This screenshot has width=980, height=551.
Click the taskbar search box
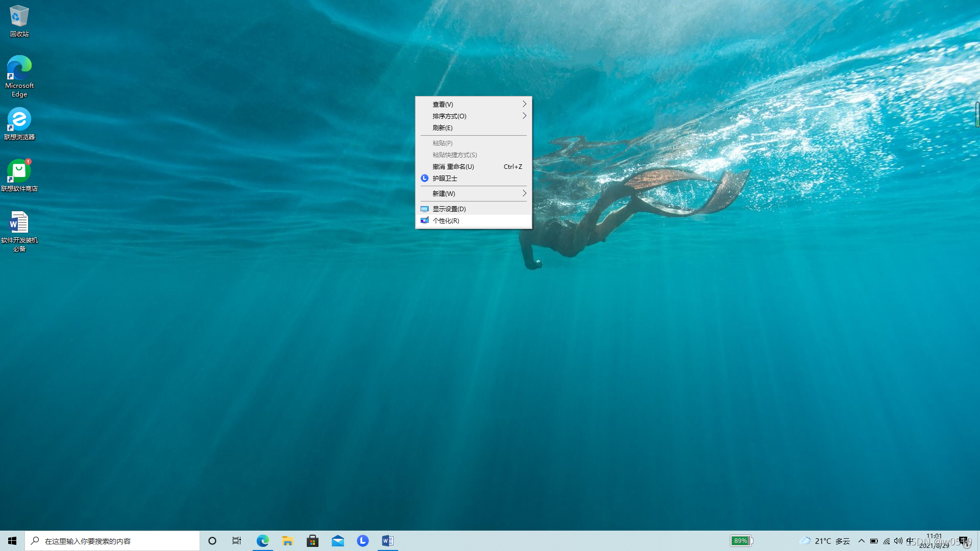pyautogui.click(x=112, y=541)
